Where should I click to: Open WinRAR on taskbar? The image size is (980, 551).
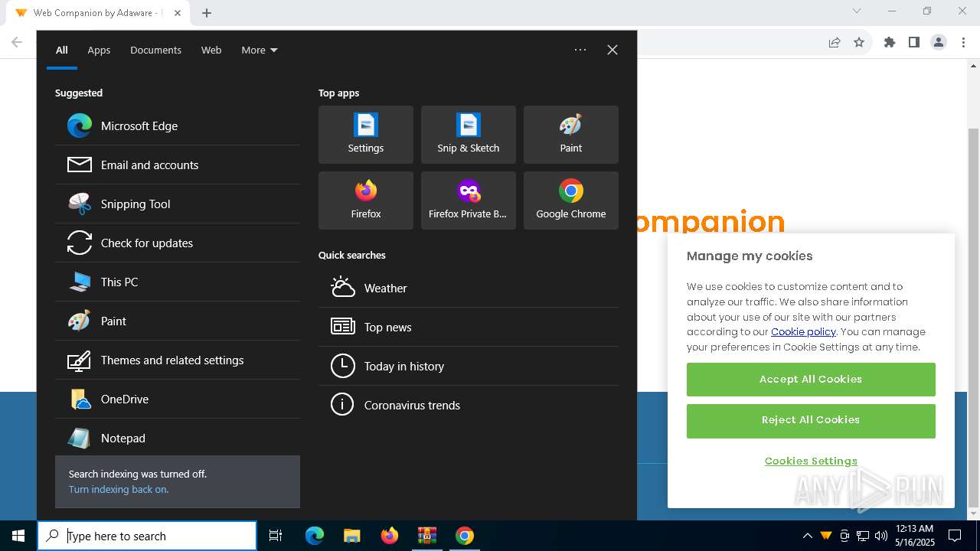click(426, 536)
